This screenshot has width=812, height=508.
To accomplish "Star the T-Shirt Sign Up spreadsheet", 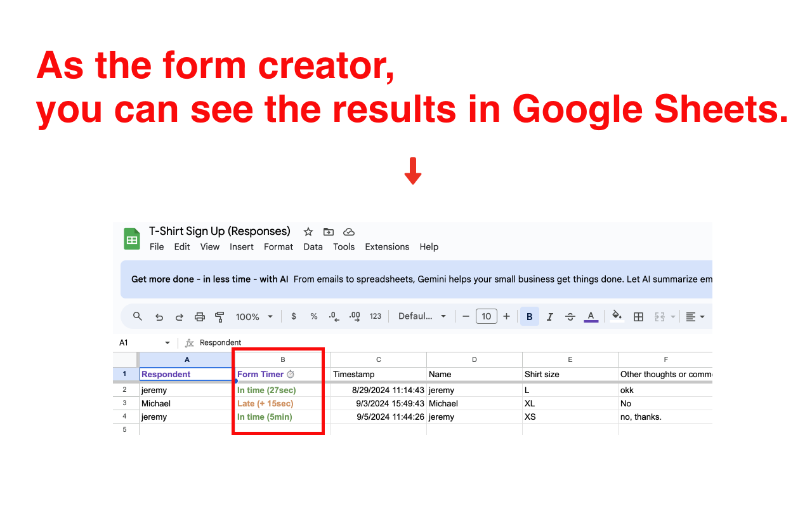I will pos(308,232).
